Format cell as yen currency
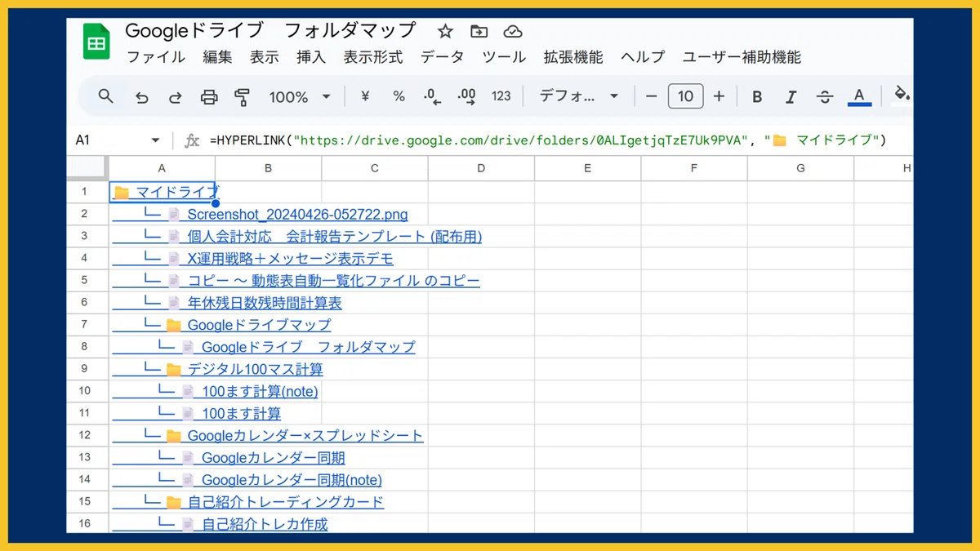 tap(365, 96)
